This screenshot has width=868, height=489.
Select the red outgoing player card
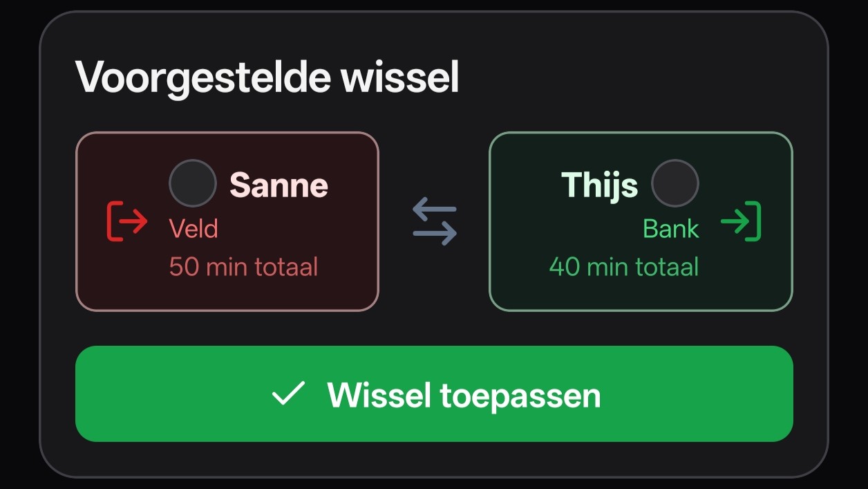coord(227,290)
